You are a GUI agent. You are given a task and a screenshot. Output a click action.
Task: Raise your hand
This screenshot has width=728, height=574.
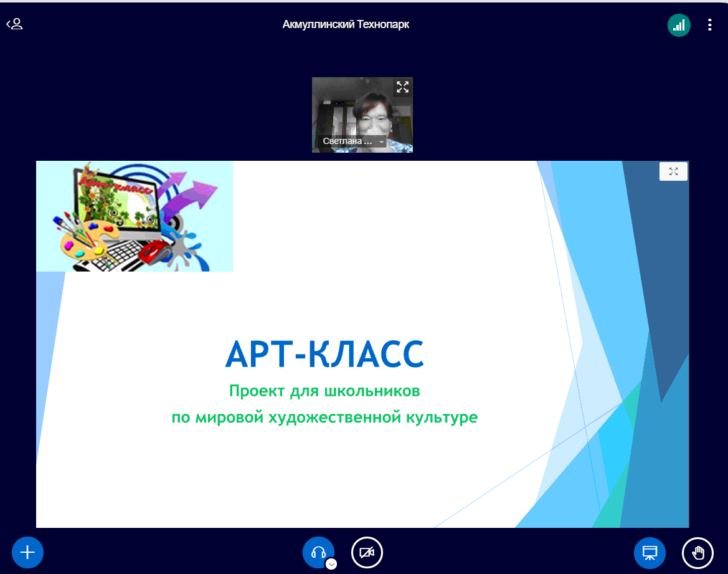click(697, 552)
